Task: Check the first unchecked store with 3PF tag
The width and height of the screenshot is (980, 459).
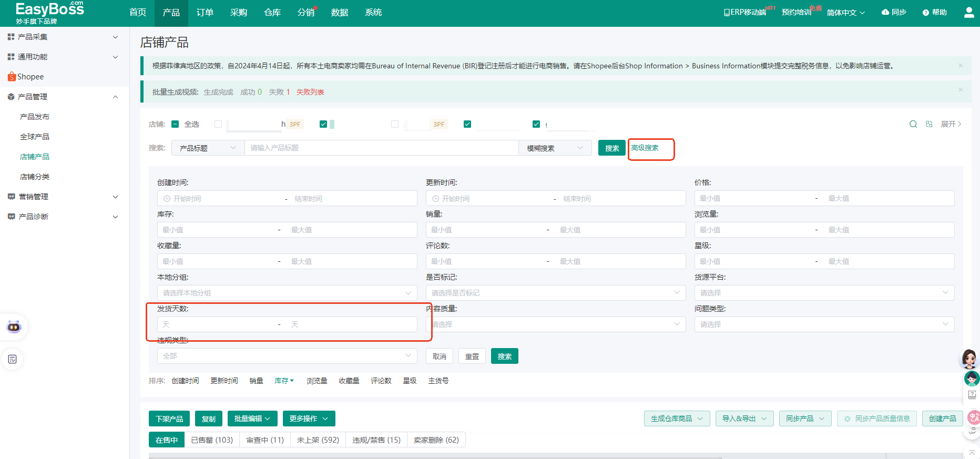Action: click(218, 124)
